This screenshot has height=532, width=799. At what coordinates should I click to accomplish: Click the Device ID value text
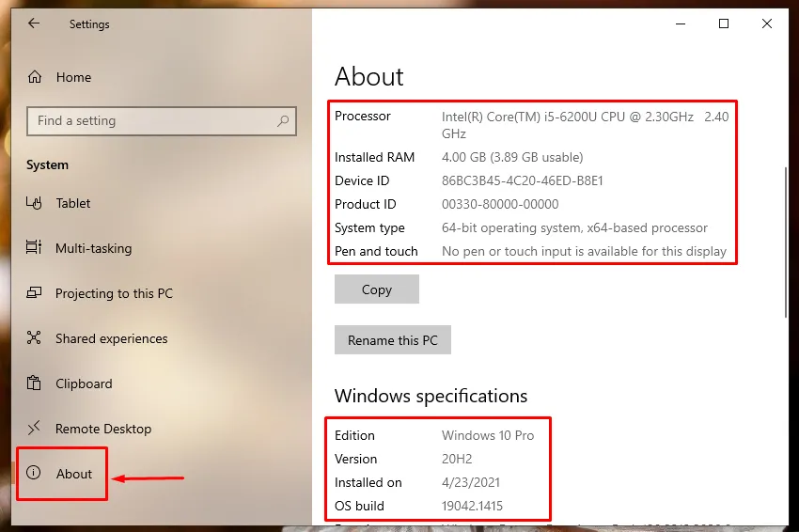pyautogui.click(x=522, y=180)
